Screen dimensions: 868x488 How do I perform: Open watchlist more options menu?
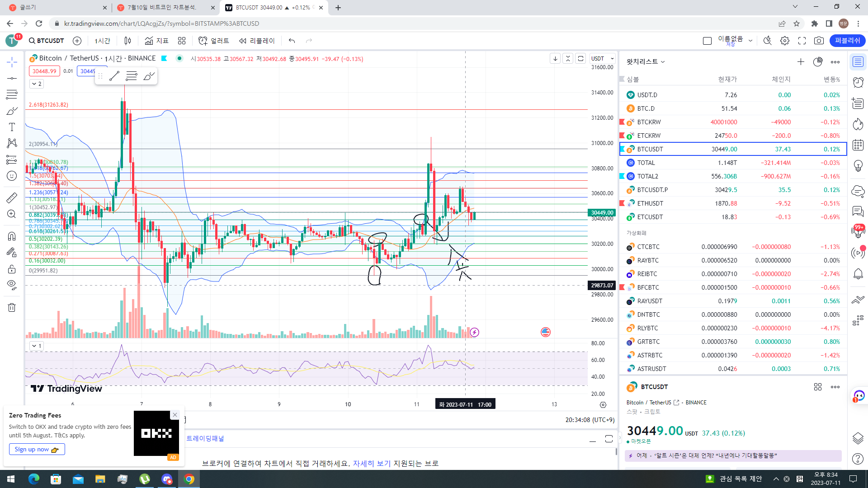(835, 62)
